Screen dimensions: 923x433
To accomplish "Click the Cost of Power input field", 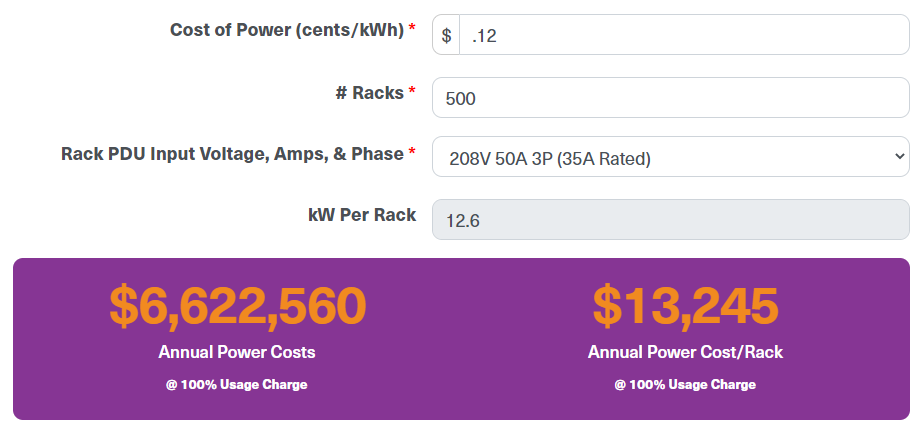I will coord(684,35).
